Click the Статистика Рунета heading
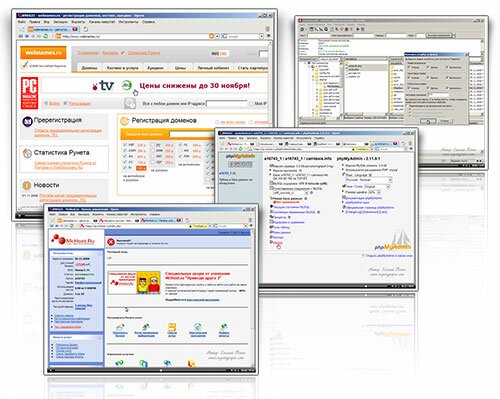The width and height of the screenshot is (500, 399). pos(61,153)
